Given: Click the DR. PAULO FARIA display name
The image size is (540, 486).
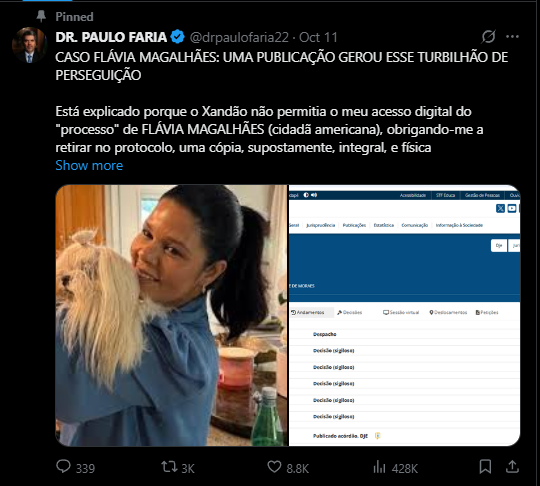Looking at the screenshot, I should (x=111, y=37).
